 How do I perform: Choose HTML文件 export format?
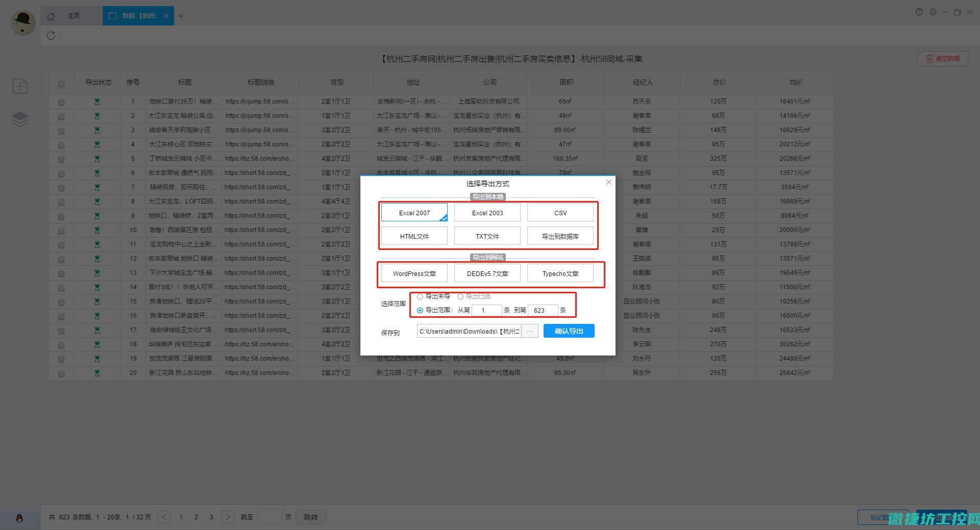[414, 236]
